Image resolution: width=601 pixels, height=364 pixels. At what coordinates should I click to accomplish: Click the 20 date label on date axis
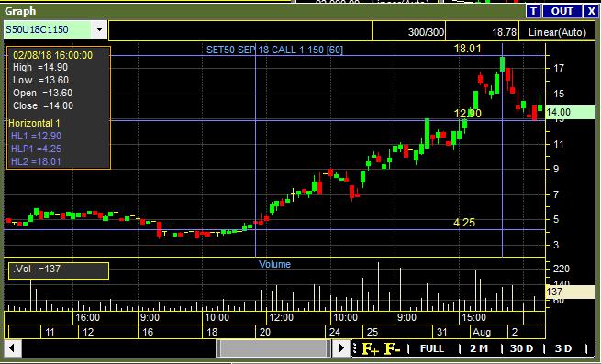[265, 332]
